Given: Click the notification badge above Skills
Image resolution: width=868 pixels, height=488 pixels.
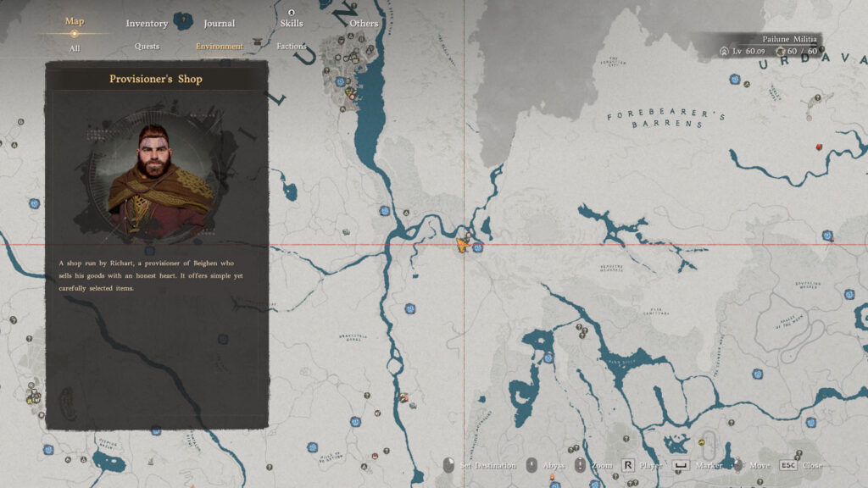Looking at the screenshot, I should (292, 12).
